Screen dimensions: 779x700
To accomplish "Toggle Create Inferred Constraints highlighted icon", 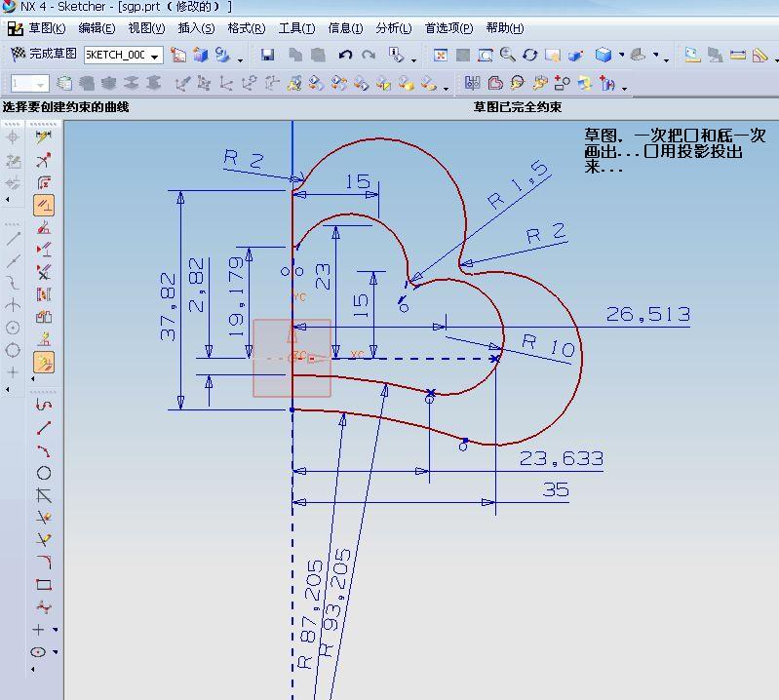I will 44,363.
